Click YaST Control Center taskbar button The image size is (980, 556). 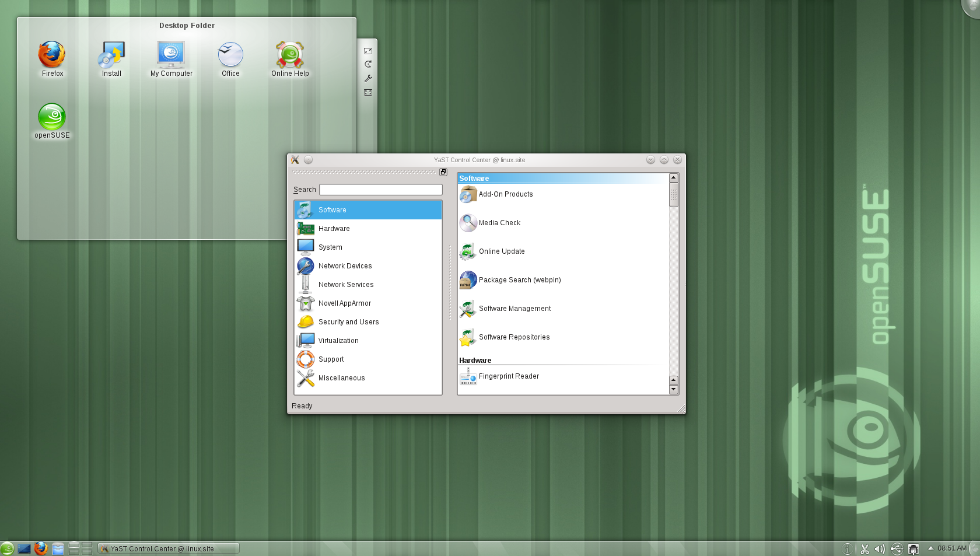click(168, 548)
